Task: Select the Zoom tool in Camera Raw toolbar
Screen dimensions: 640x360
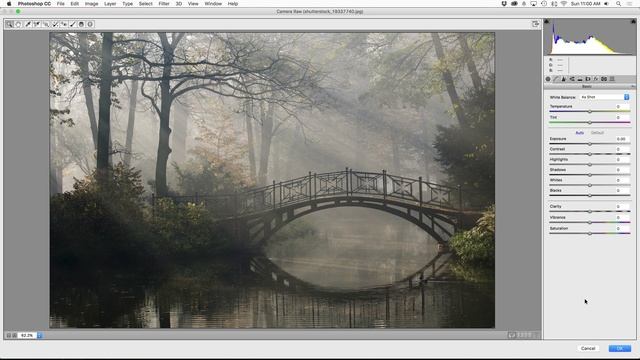Action: [x=9, y=24]
